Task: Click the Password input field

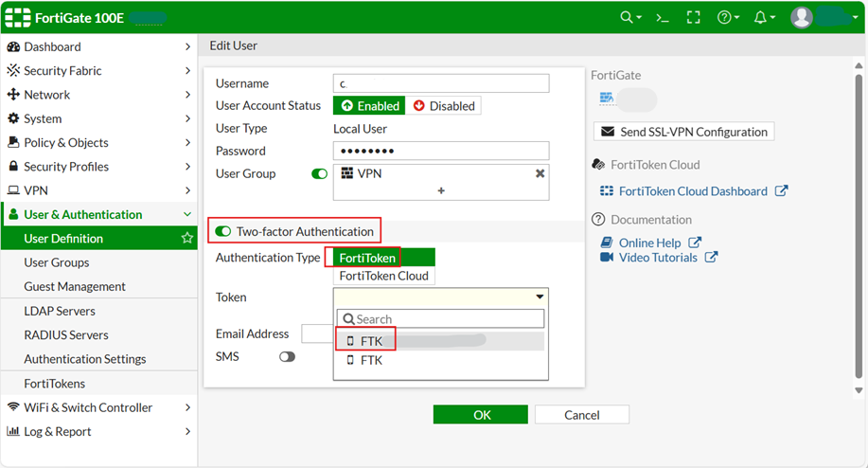Action: (441, 151)
